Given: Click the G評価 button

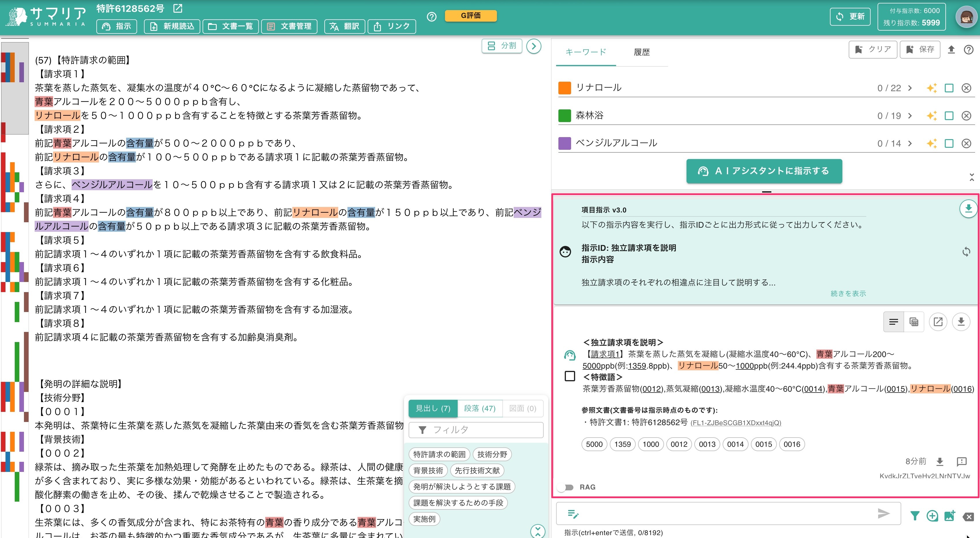Looking at the screenshot, I should click(471, 16).
